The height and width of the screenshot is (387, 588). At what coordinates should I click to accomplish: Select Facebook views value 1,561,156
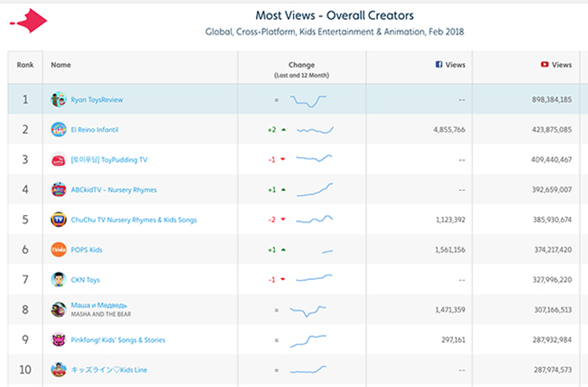pyautogui.click(x=450, y=250)
